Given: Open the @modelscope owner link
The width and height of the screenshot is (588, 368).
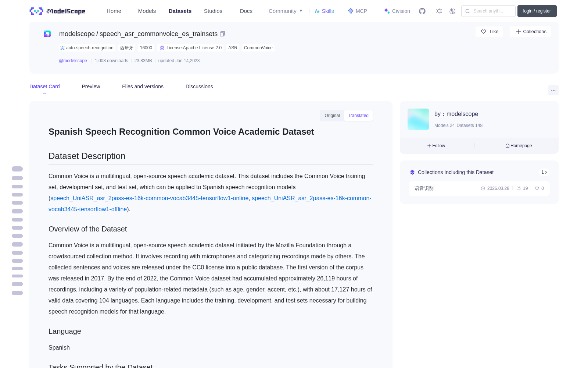Looking at the screenshot, I should (x=73, y=61).
